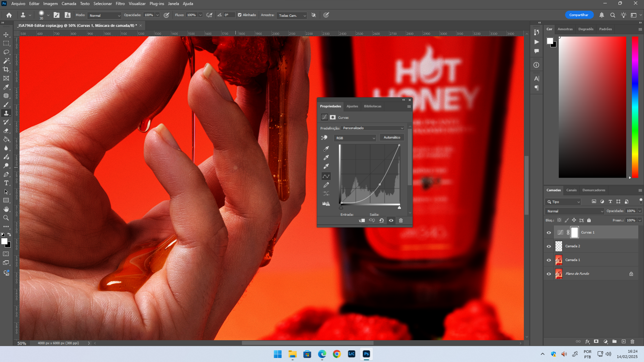Image resolution: width=644 pixels, height=362 pixels.
Task: Hide the Camada 2 layer
Action: click(549, 246)
